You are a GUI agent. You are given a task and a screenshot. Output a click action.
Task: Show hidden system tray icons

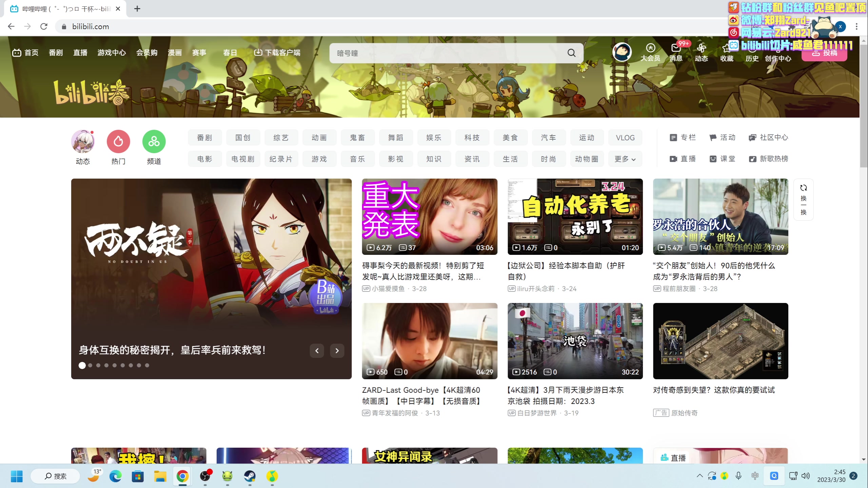[x=699, y=476]
